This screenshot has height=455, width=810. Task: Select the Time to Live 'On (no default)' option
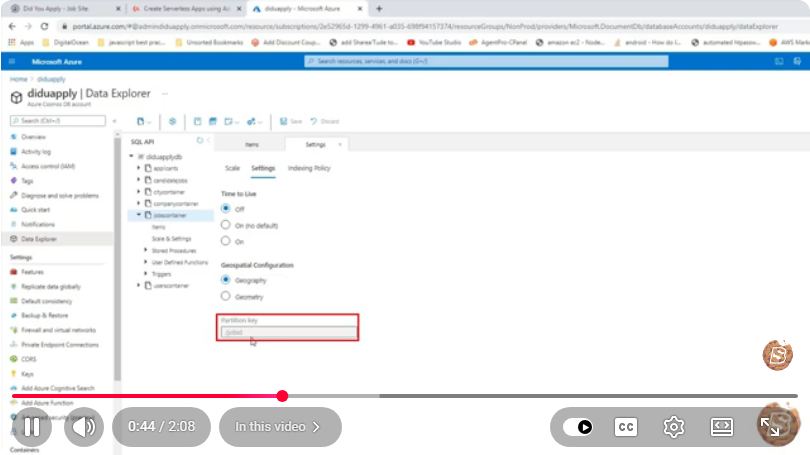[225, 225]
